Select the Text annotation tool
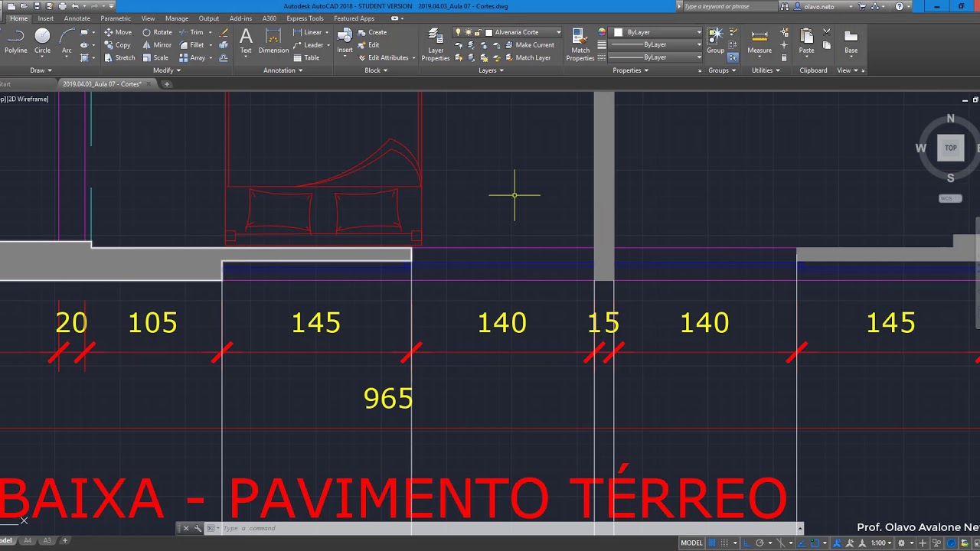Image resolution: width=980 pixels, height=551 pixels. pos(246,41)
